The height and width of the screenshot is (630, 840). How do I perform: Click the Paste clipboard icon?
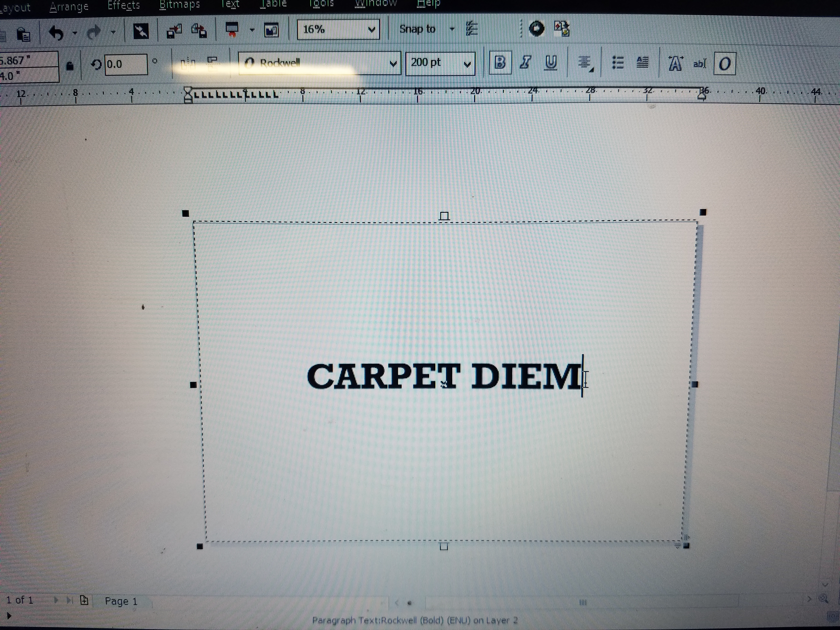(24, 35)
